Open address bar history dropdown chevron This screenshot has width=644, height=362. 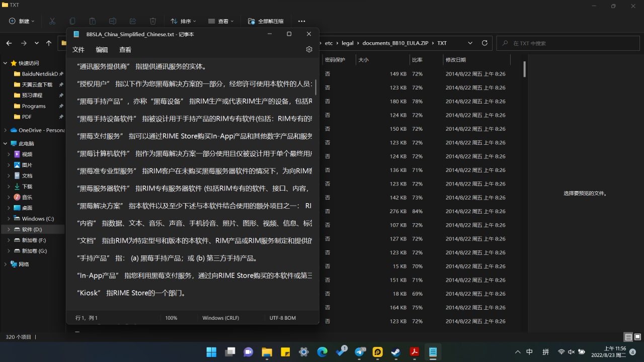click(469, 43)
